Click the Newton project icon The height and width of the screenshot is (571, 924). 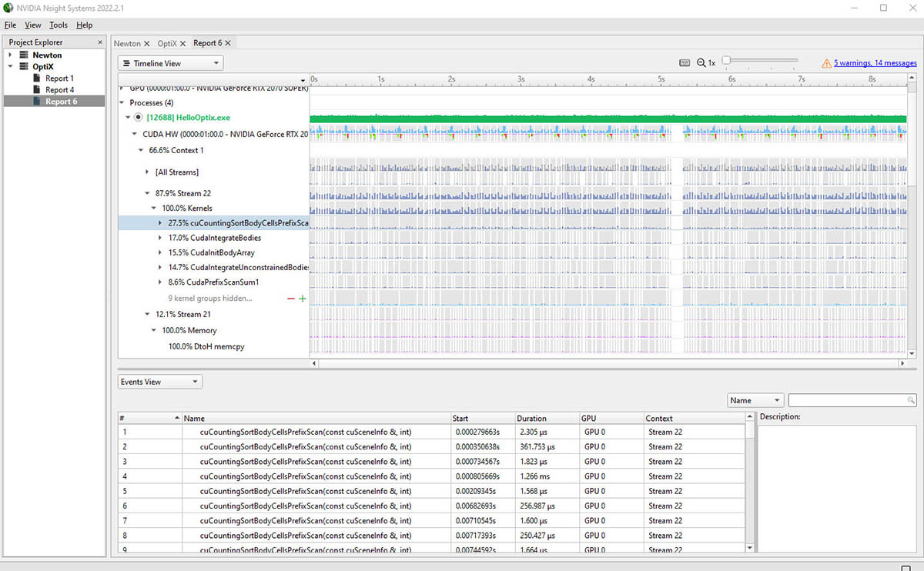(x=24, y=55)
